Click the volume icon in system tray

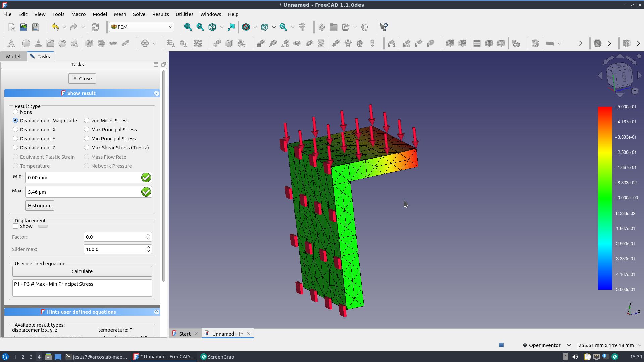[575, 357]
